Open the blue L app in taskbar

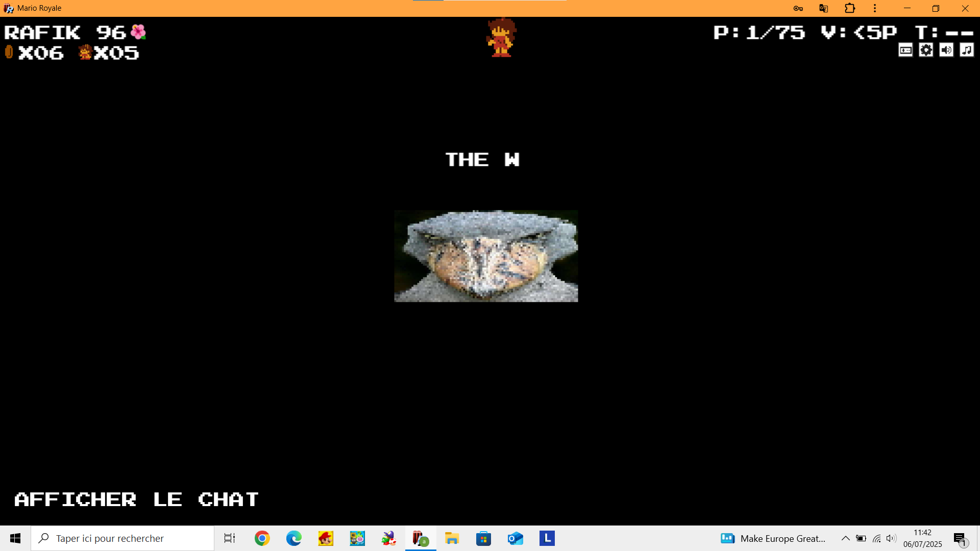[x=547, y=538]
